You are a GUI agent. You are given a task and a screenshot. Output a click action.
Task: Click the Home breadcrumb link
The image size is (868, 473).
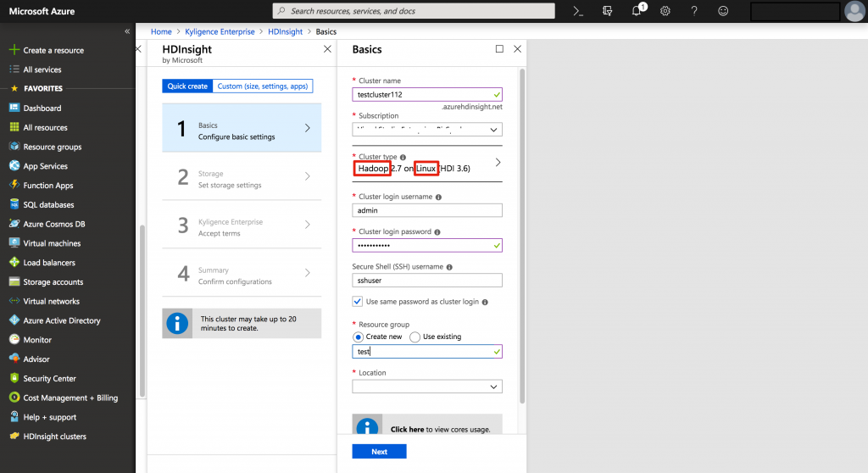tap(161, 31)
